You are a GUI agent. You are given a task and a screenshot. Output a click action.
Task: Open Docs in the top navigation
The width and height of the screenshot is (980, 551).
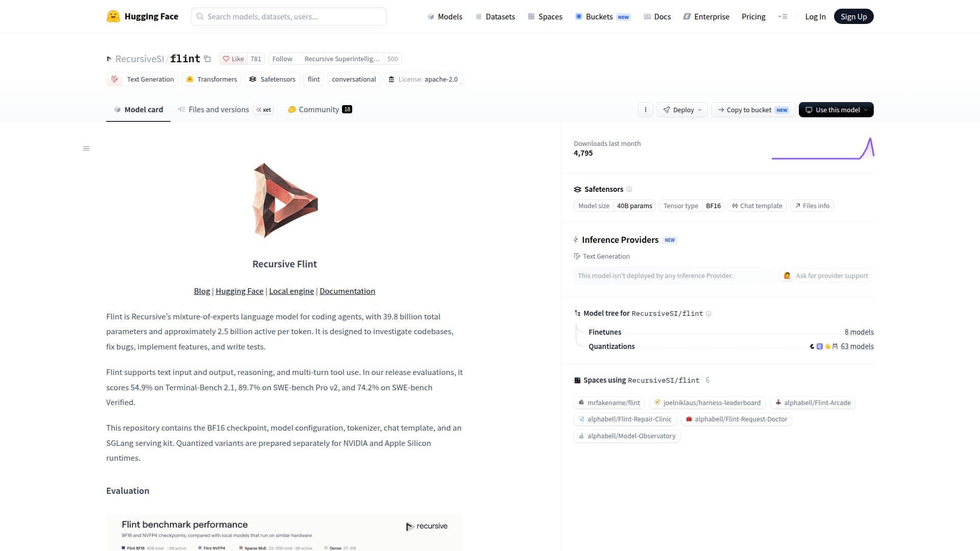point(657,16)
